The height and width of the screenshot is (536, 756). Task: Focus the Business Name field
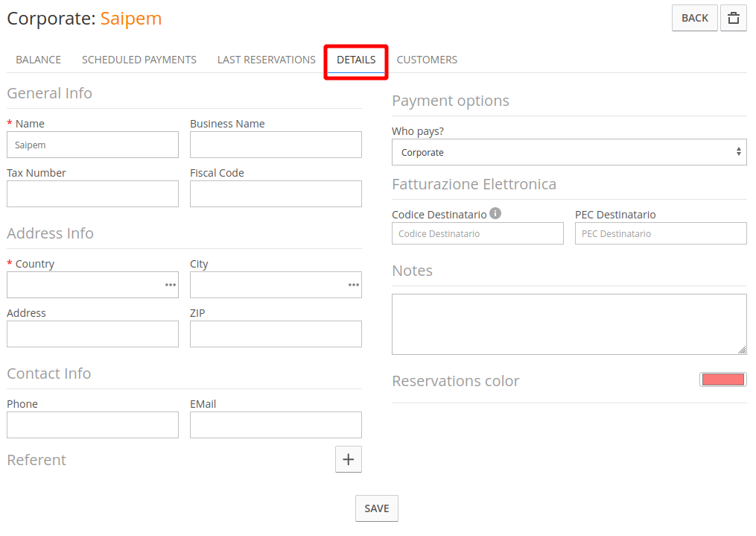(276, 145)
